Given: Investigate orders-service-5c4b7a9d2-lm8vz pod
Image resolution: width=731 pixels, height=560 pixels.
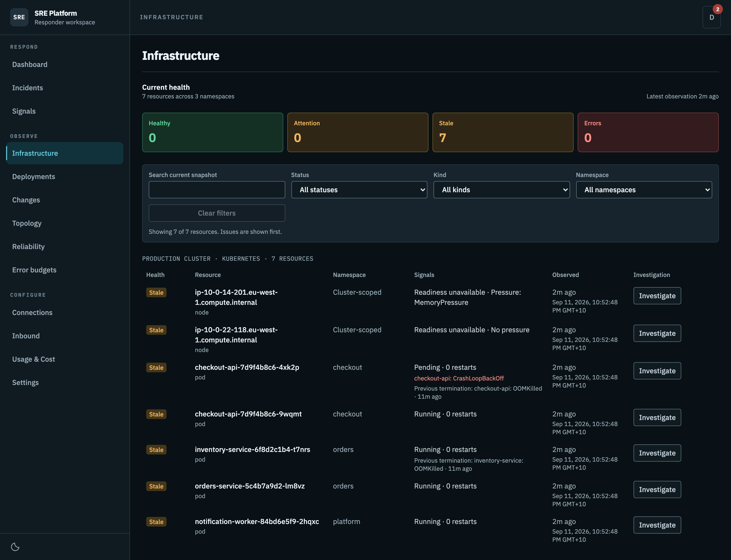Looking at the screenshot, I should click(657, 489).
